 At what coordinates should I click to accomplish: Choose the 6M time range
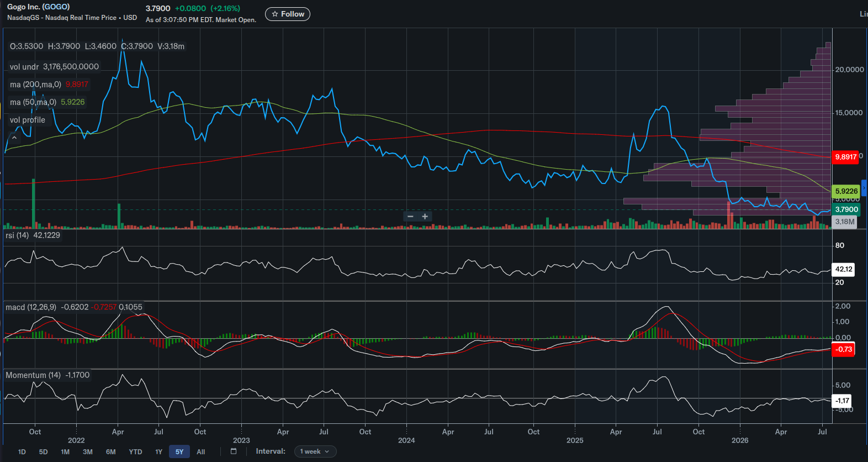(x=111, y=452)
